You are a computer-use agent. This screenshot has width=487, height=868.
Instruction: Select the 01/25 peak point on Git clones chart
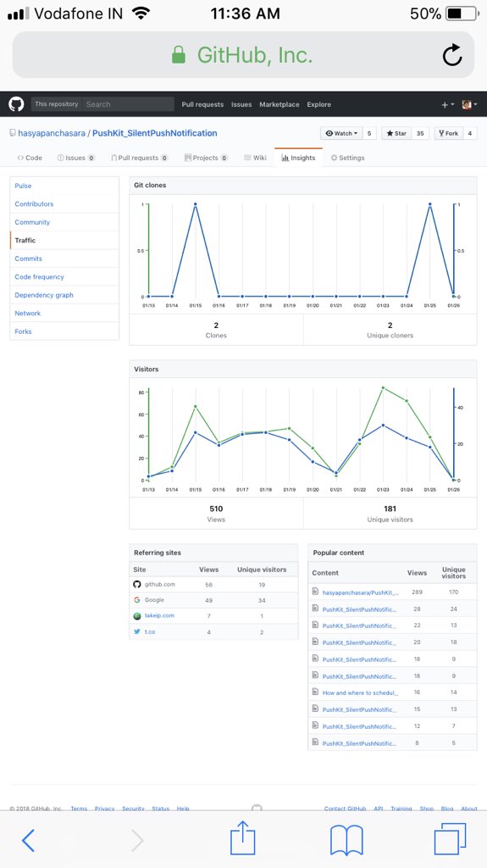[x=430, y=204]
